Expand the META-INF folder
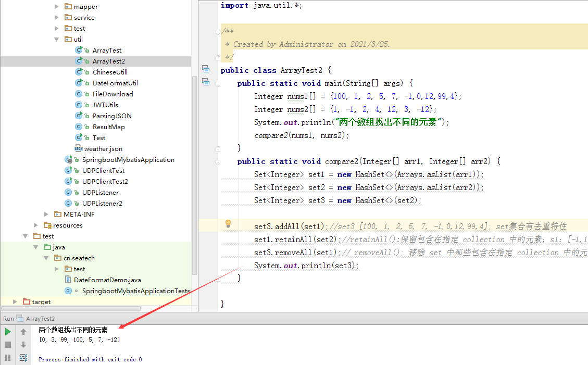The height and width of the screenshot is (365, 588). coord(46,214)
